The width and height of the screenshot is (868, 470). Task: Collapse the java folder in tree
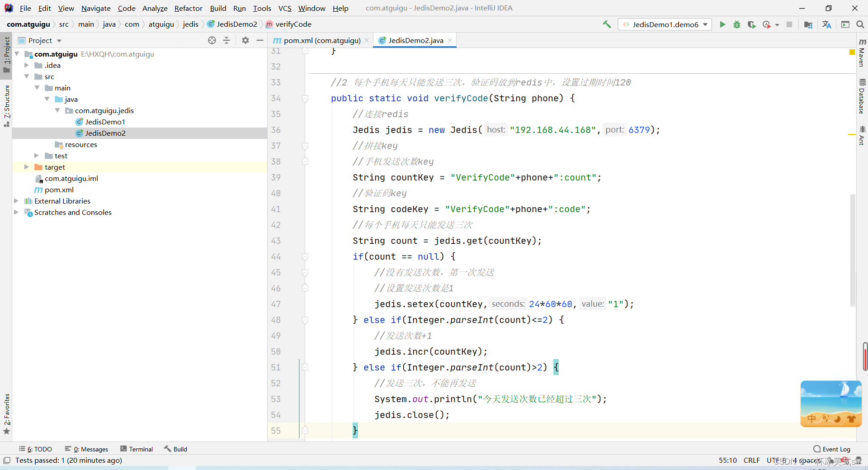tap(47, 99)
